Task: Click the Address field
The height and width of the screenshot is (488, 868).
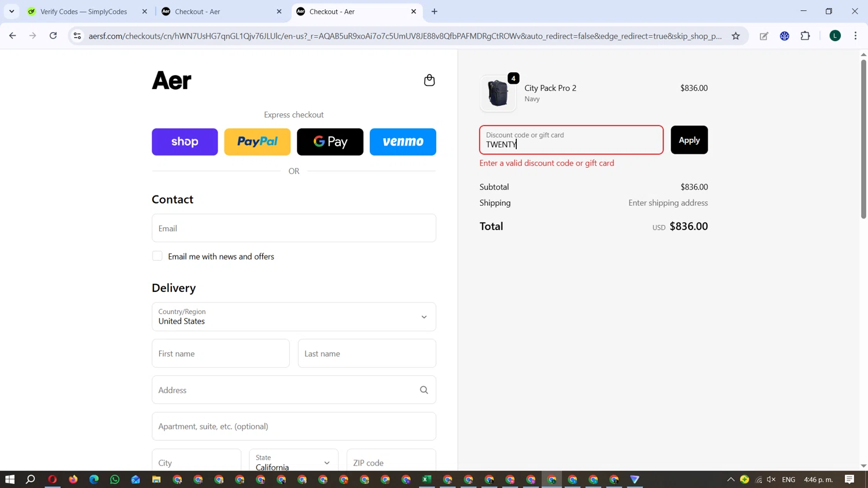Action: point(294,390)
